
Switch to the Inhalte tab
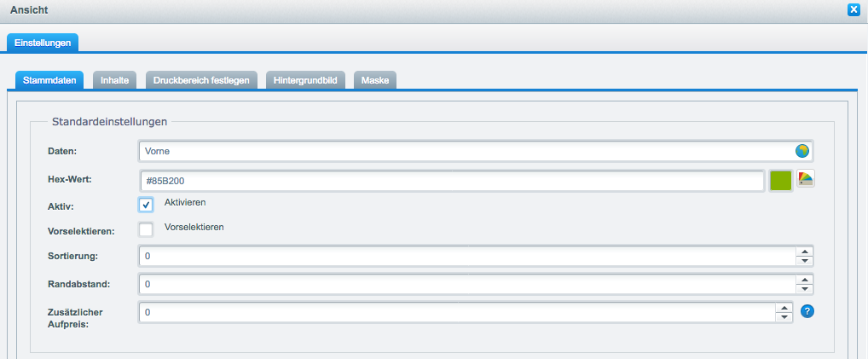click(x=114, y=80)
